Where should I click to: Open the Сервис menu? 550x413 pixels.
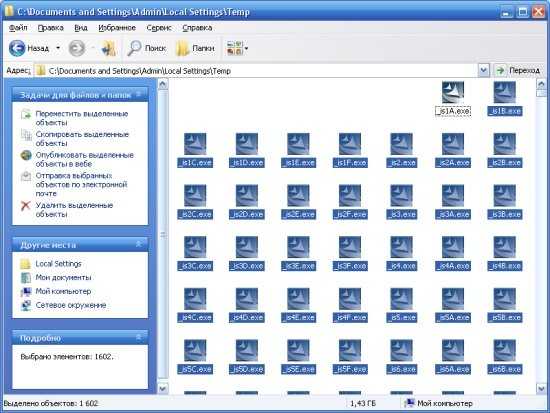coord(159,28)
